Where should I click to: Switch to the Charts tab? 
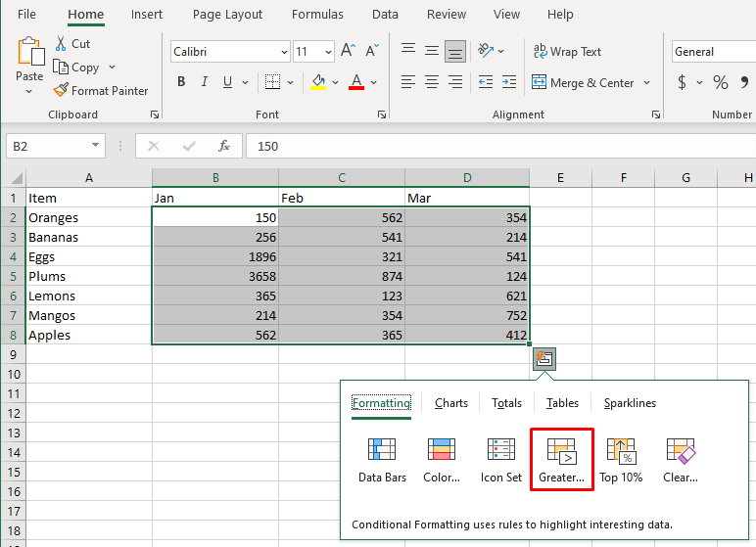451,403
